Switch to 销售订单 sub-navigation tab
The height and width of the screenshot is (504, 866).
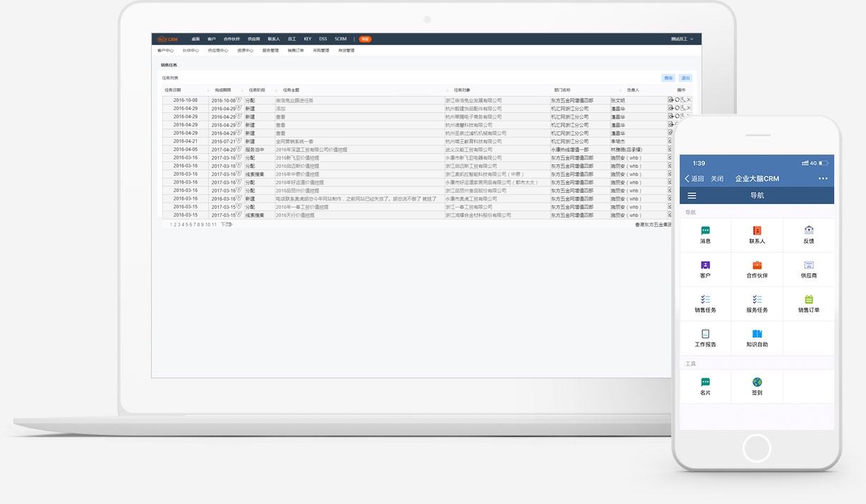(x=296, y=51)
